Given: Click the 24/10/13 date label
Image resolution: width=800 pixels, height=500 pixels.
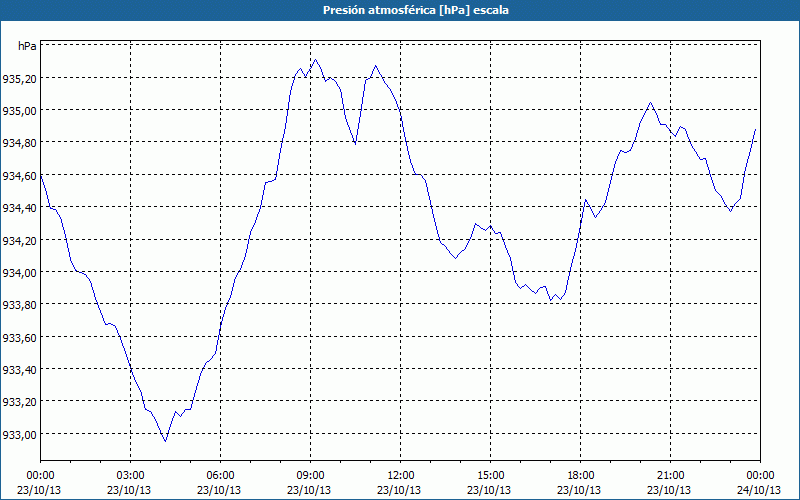Looking at the screenshot, I should click(759, 490).
